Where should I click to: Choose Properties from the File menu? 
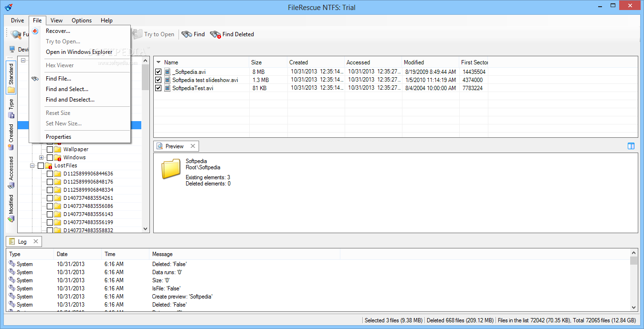[x=80, y=137]
